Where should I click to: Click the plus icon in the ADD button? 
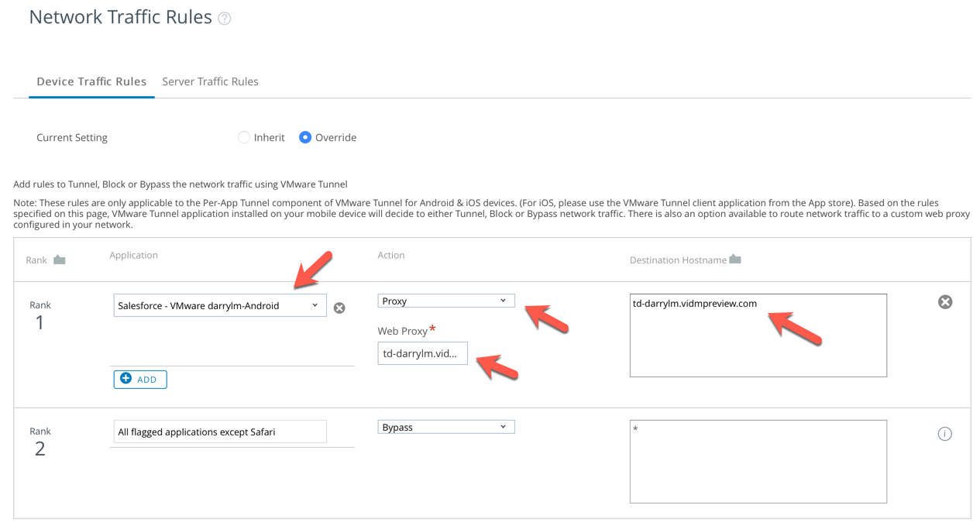pyautogui.click(x=126, y=379)
